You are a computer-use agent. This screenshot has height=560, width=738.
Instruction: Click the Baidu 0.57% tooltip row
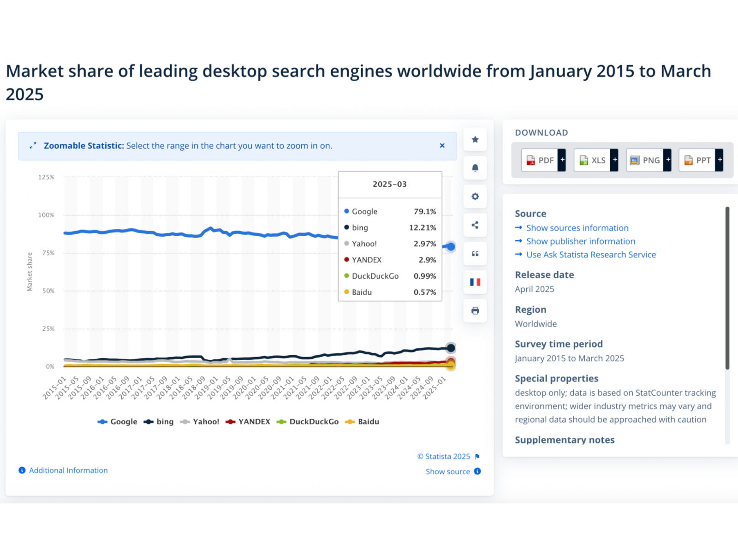tap(390, 292)
